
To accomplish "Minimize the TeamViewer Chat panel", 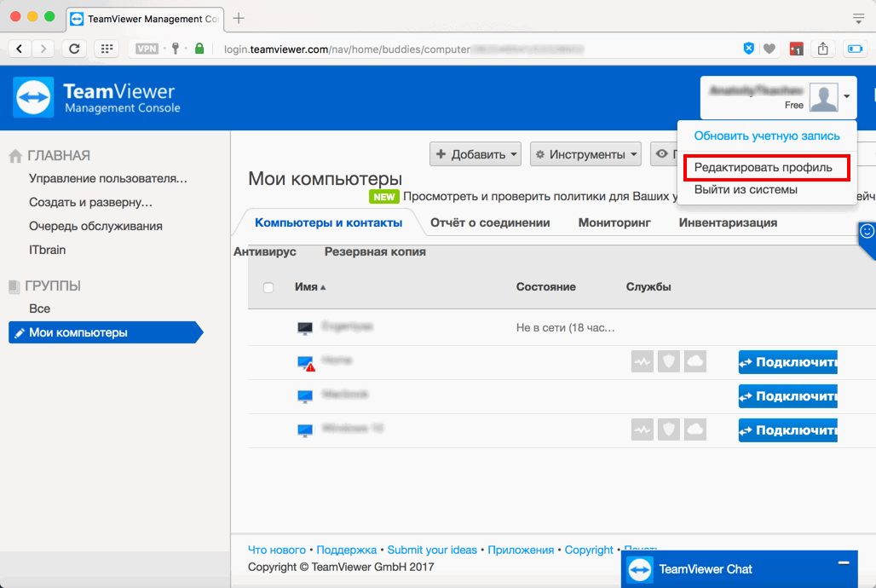I will coord(844,562).
